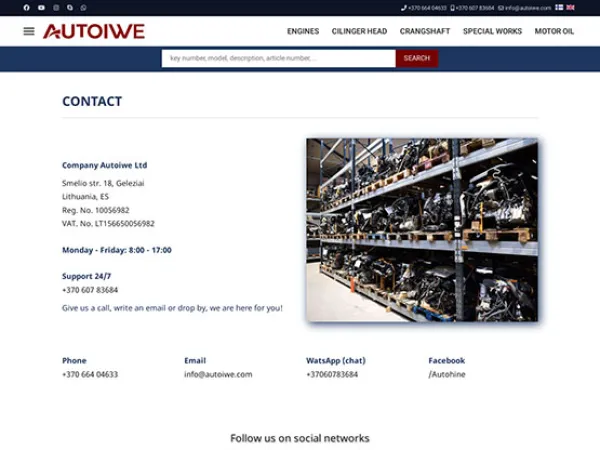Click the Autoiwe logo
This screenshot has width=600, height=450.
[x=94, y=31]
